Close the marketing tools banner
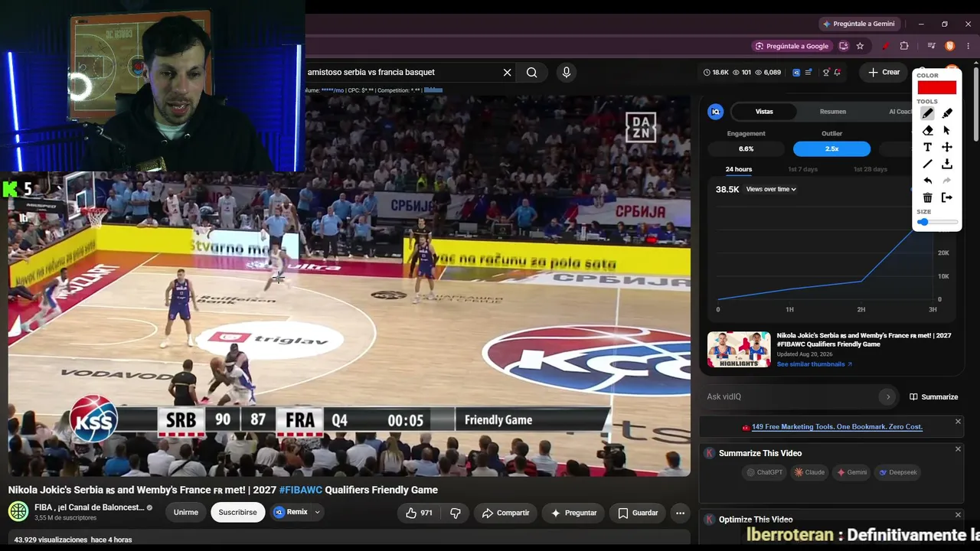The height and width of the screenshot is (551, 980). (x=958, y=422)
